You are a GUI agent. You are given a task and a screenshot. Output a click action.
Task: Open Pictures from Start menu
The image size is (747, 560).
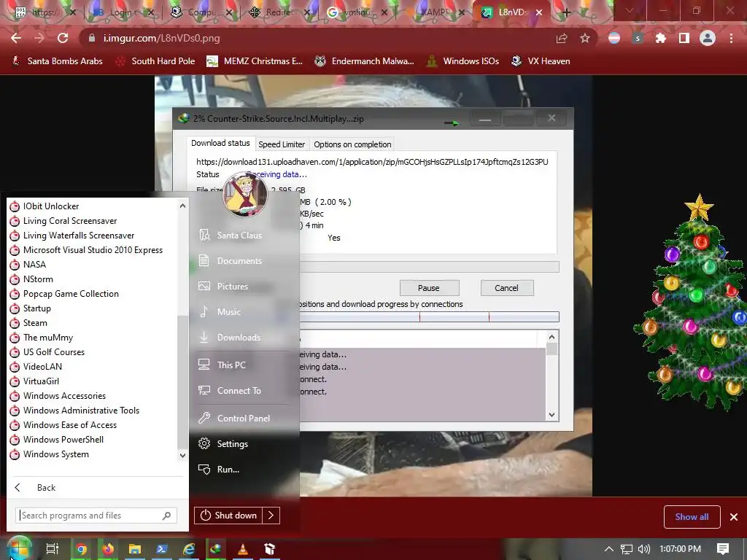click(233, 286)
